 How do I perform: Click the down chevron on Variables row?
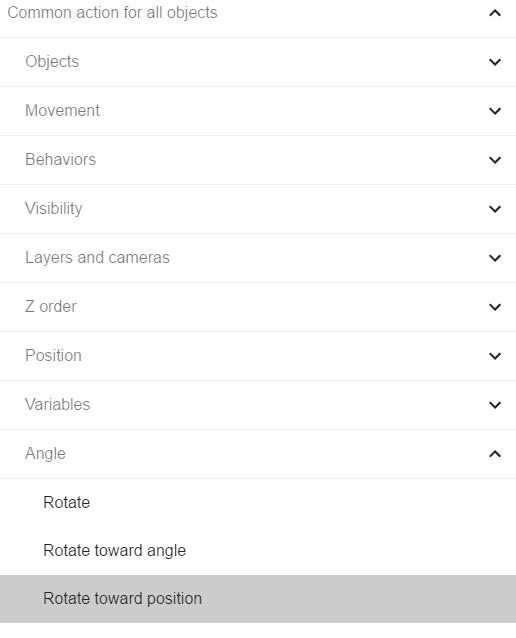point(495,405)
